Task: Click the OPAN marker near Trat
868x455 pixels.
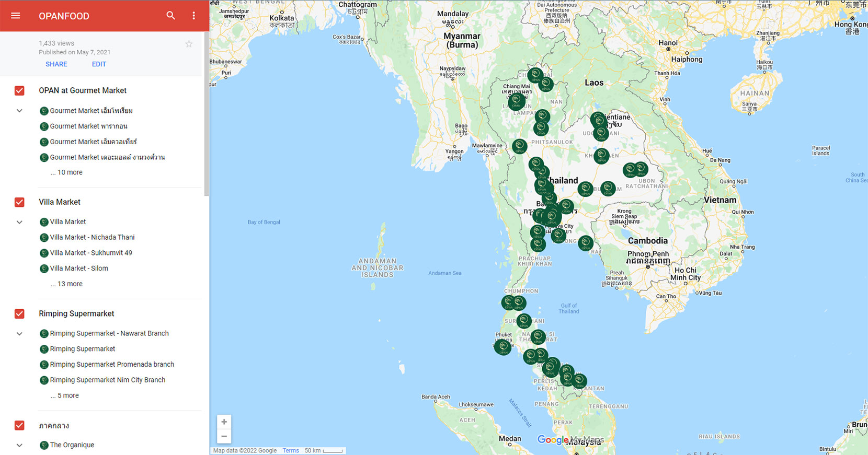Action: (586, 243)
